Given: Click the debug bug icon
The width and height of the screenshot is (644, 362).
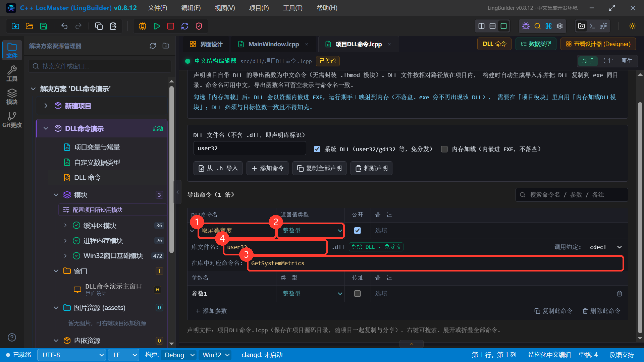Looking at the screenshot, I should [x=526, y=26].
